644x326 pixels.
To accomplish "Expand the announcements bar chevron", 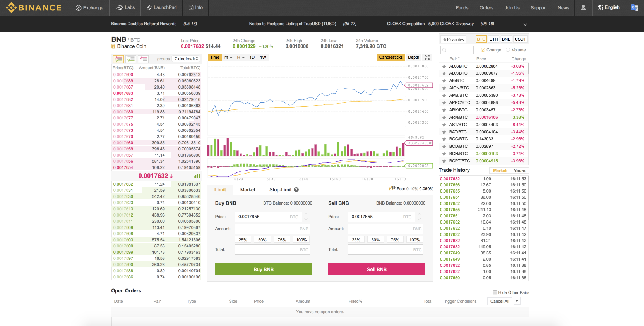I will tap(525, 24).
